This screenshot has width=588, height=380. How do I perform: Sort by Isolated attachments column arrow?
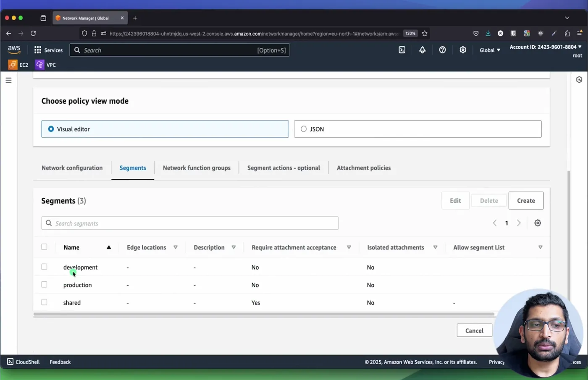click(x=435, y=247)
